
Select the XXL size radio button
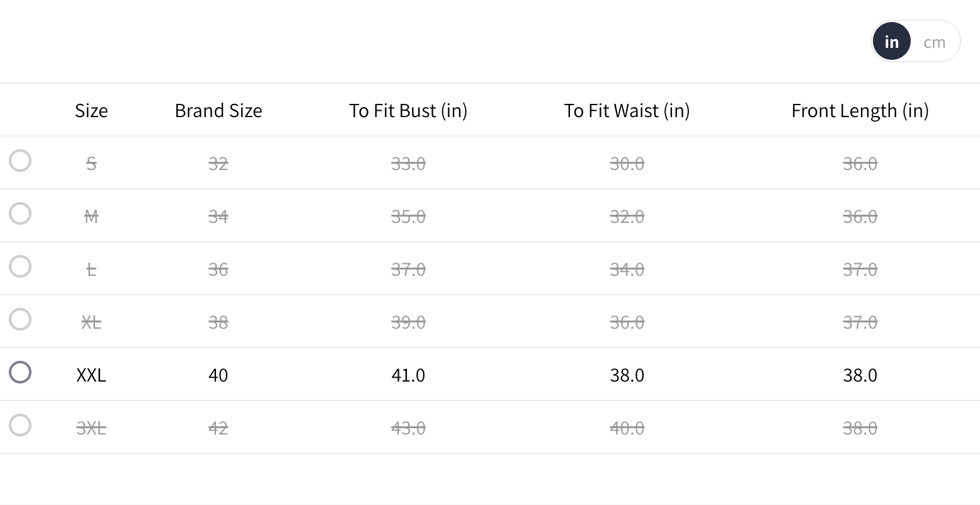pos(20,372)
